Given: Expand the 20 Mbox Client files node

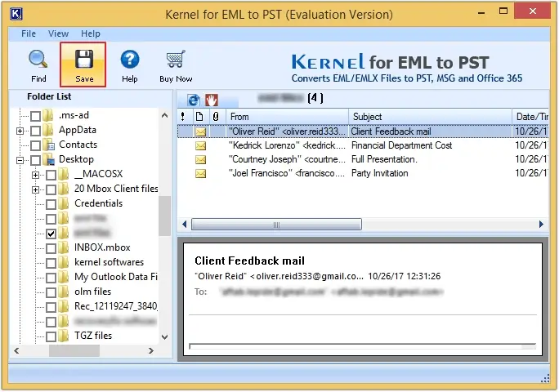Looking at the screenshot, I should (x=35, y=189).
